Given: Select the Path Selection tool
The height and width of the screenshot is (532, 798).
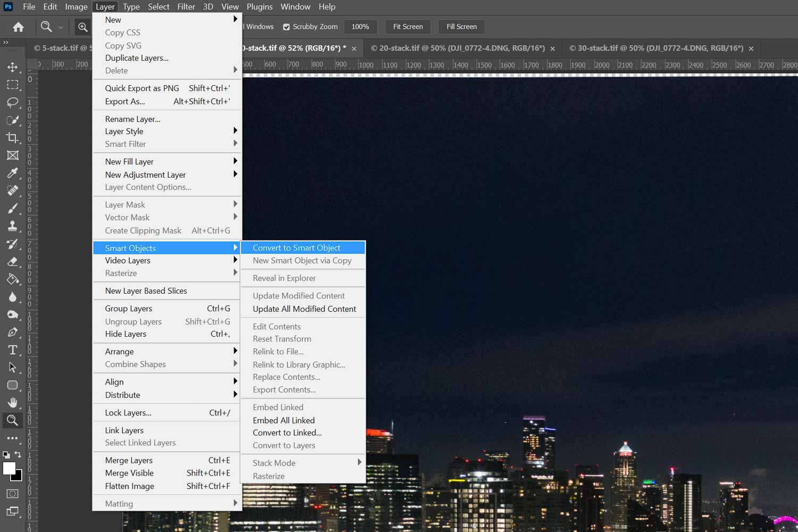Looking at the screenshot, I should [12, 367].
